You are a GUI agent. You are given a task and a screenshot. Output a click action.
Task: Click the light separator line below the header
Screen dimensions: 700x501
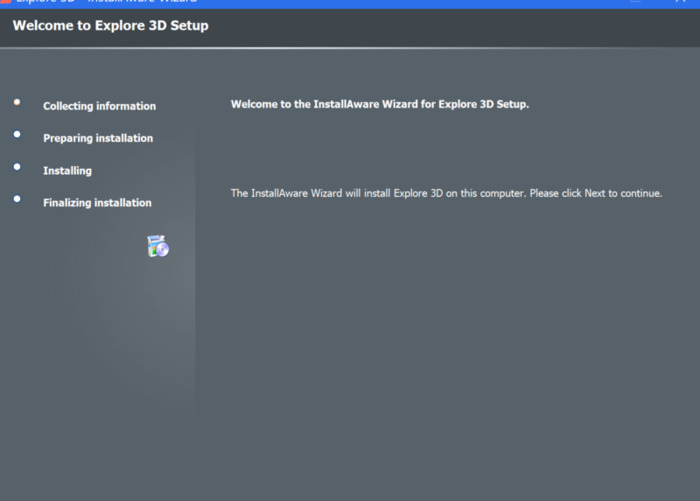point(350,47)
